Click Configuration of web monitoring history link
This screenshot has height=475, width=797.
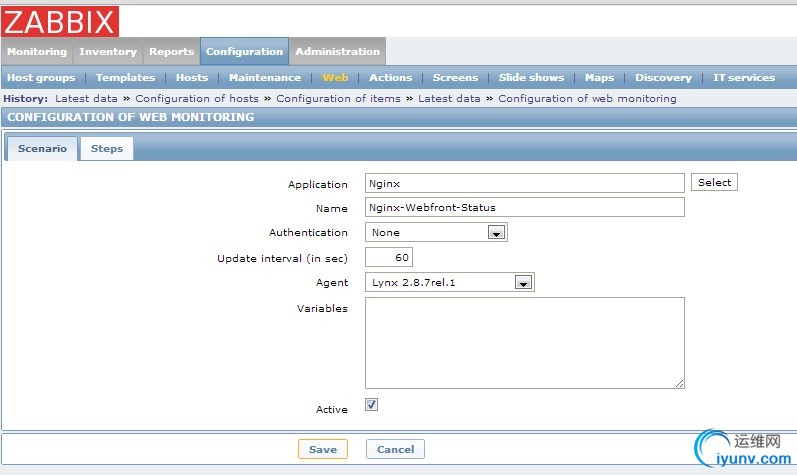[587, 99]
